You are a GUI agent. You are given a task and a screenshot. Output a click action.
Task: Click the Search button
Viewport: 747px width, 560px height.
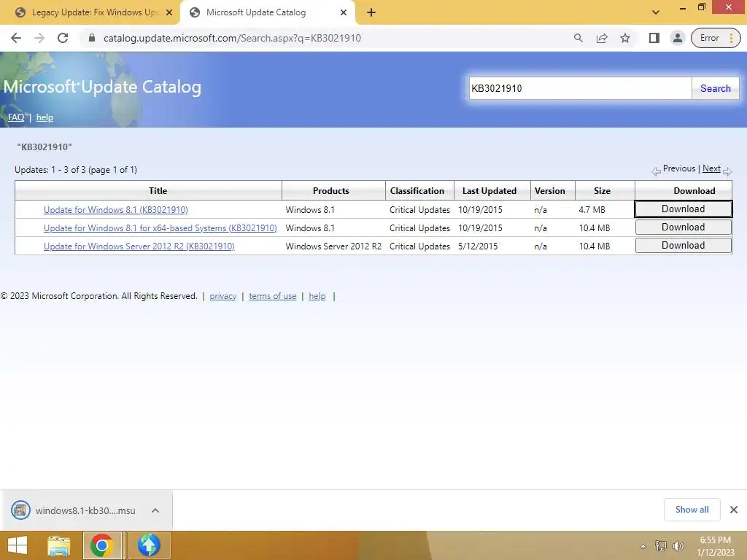pos(715,88)
